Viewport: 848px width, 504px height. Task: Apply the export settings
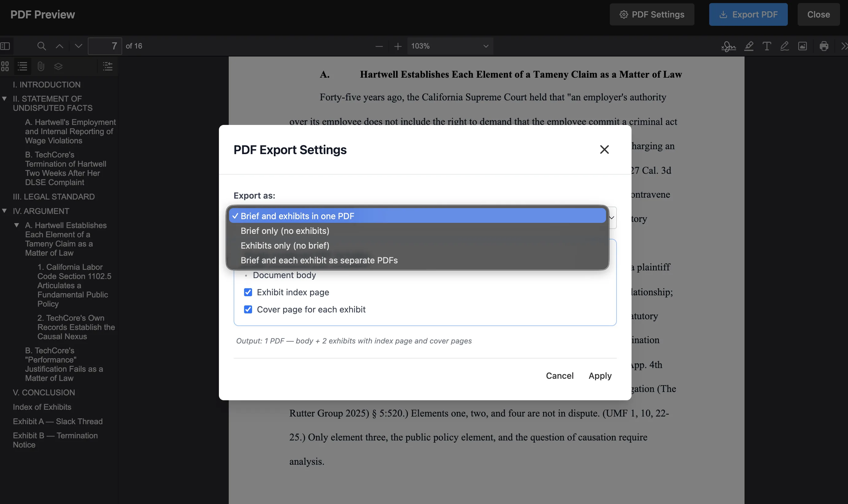coord(600,376)
